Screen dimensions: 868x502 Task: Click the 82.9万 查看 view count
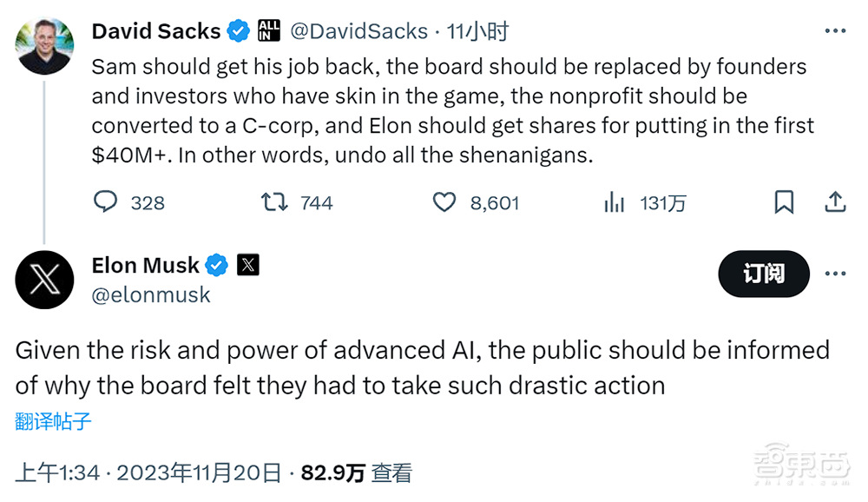(x=356, y=472)
